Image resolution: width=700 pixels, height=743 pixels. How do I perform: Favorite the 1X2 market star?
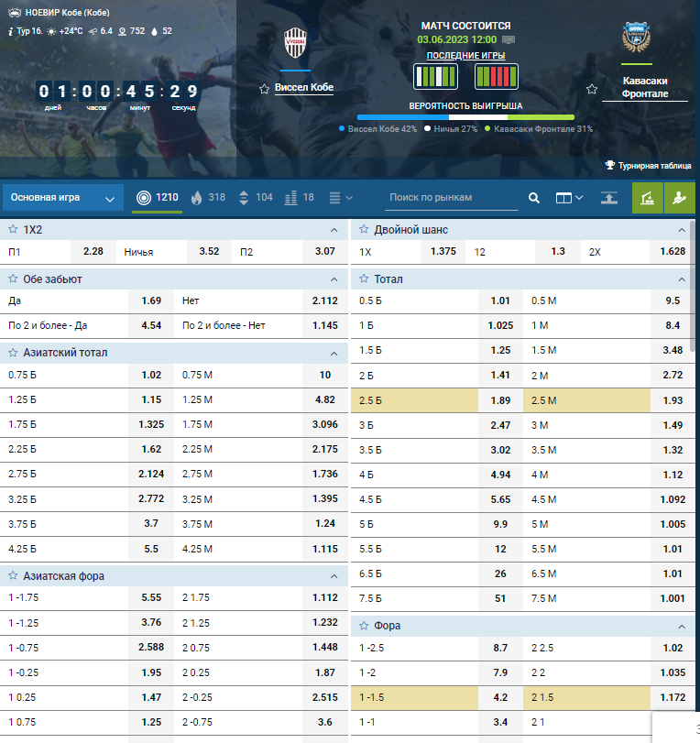[13, 229]
